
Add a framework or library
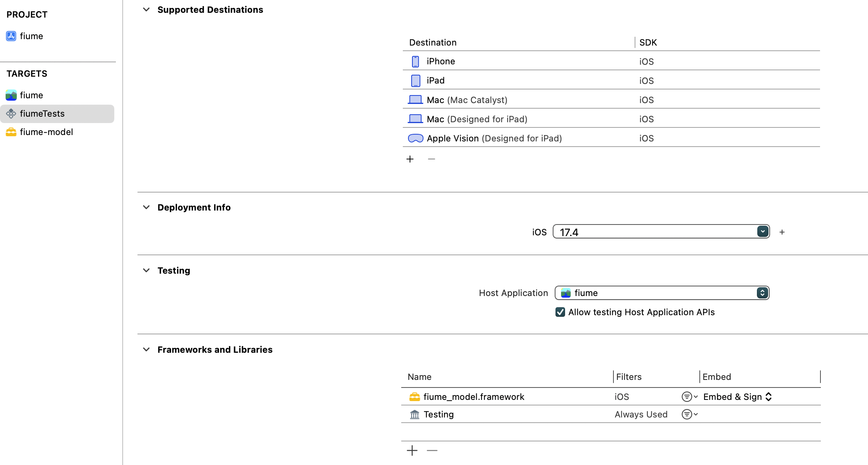click(x=412, y=451)
